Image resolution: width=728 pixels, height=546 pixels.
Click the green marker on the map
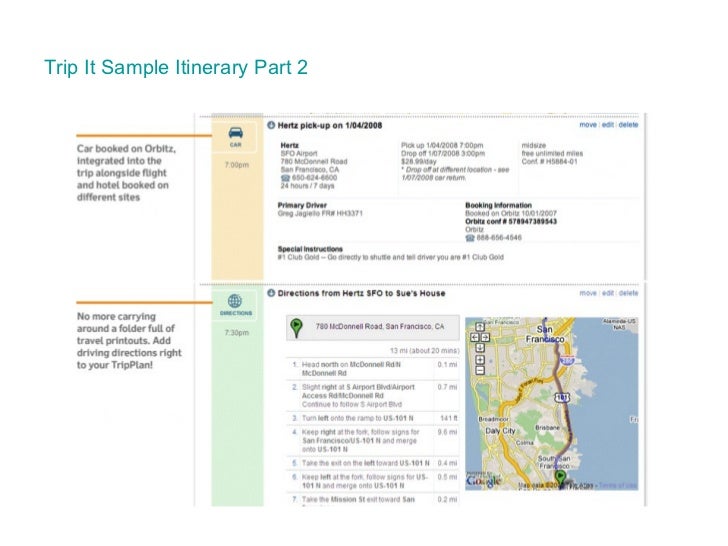560,477
